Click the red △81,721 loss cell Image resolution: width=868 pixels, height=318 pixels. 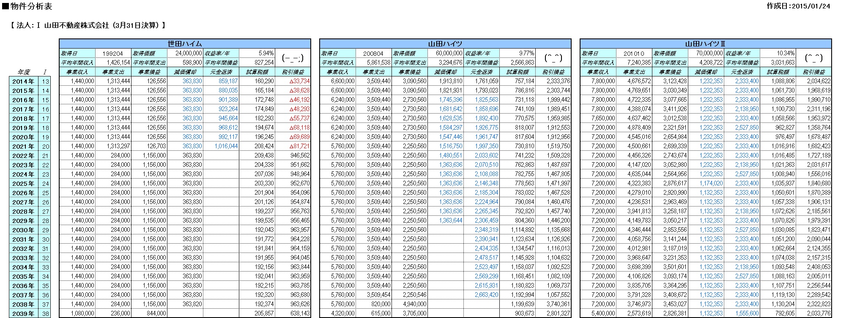point(299,146)
